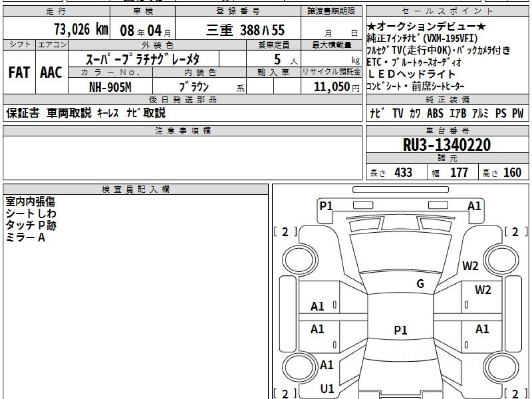Select the 純正7インチナビ (VXM-195VFI) line
Image resolution: width=532 pixels, height=399 pixels.
coord(422,38)
